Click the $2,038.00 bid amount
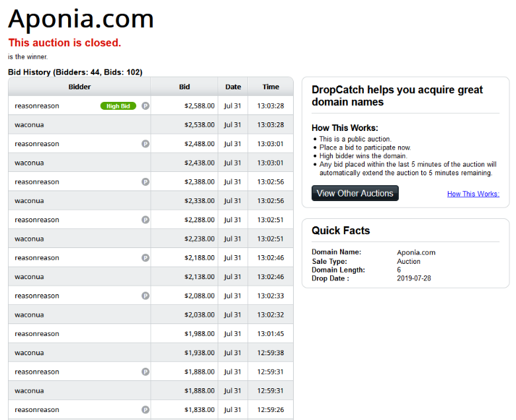Screen dimensions: 516x420 199,315
